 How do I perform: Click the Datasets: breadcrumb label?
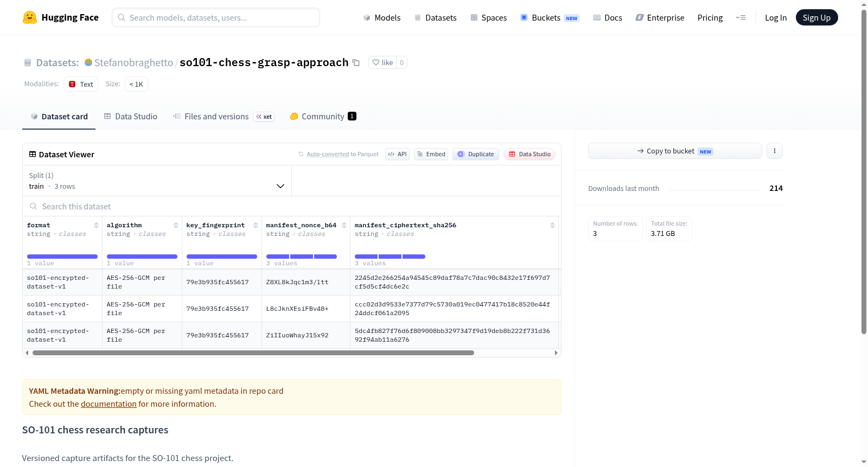click(x=58, y=62)
